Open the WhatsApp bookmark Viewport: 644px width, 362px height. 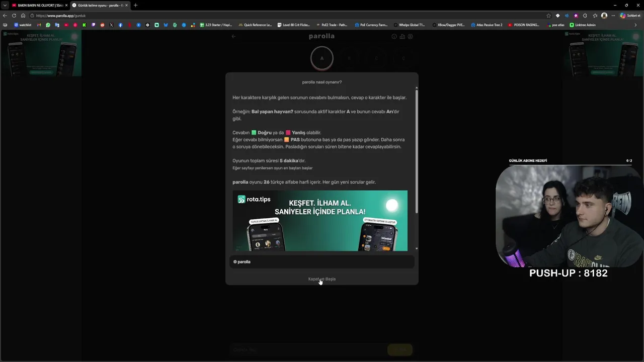(x=48, y=25)
